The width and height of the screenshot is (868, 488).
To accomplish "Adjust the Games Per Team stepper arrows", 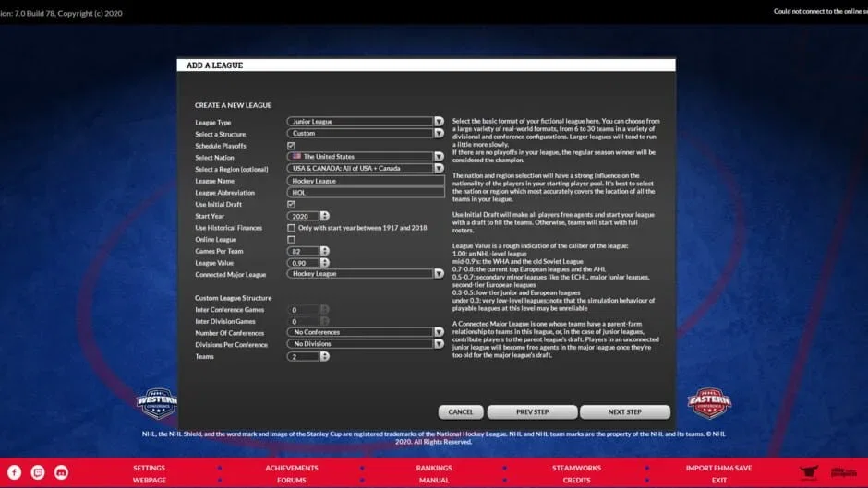I will 325,251.
